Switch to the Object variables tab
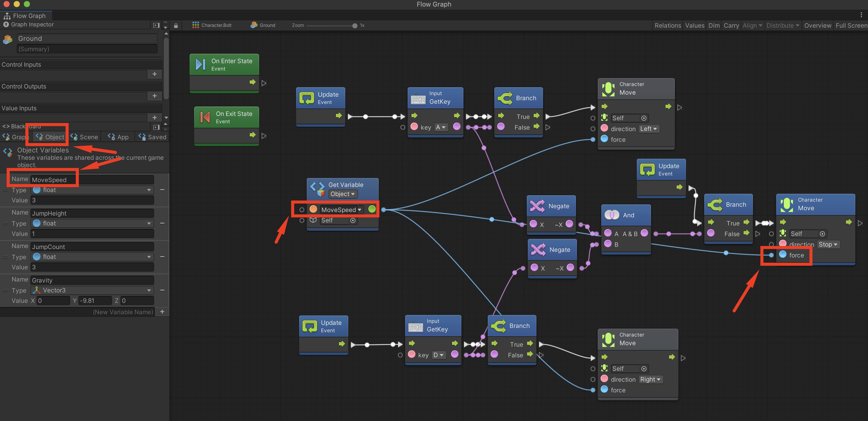The width and height of the screenshot is (868, 421). (x=50, y=137)
